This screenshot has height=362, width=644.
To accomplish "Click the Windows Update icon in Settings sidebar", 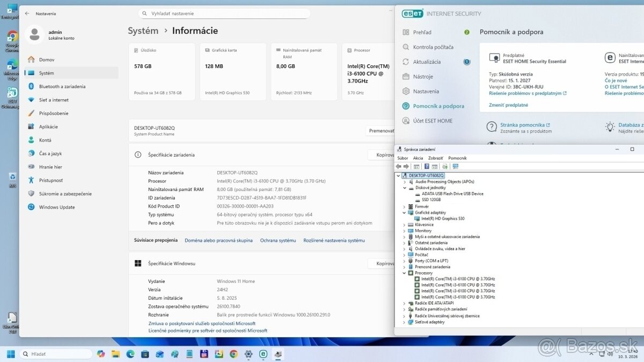I will (x=31, y=207).
